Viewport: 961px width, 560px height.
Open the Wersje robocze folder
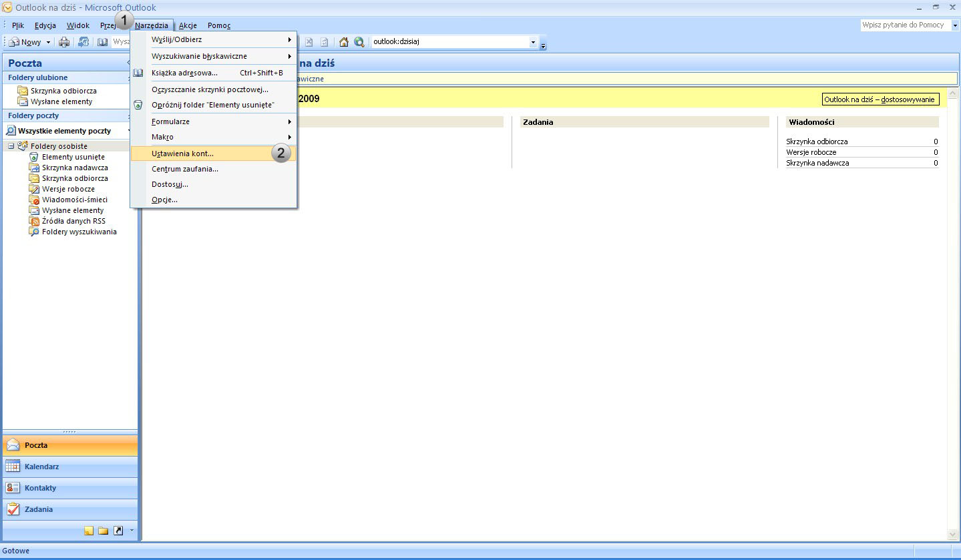click(68, 189)
